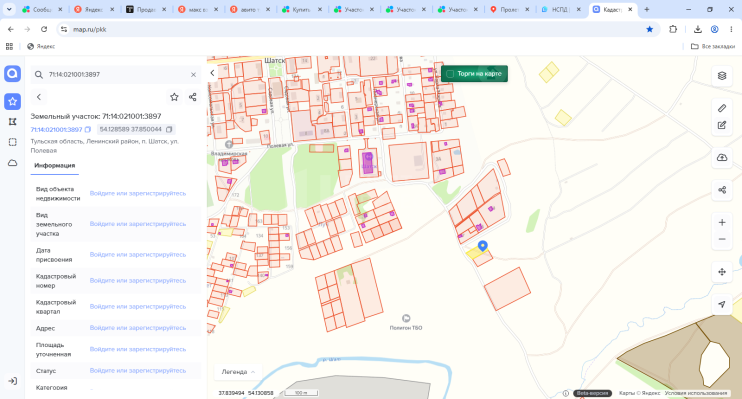The height and width of the screenshot is (399, 742).
Task: Add the land plot to favorites with star outline
Action: click(174, 97)
